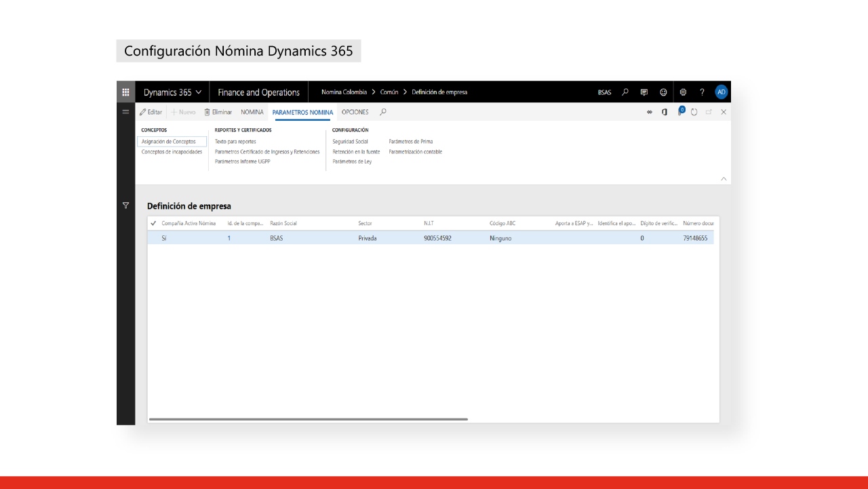Click the help question mark icon

[x=702, y=92]
